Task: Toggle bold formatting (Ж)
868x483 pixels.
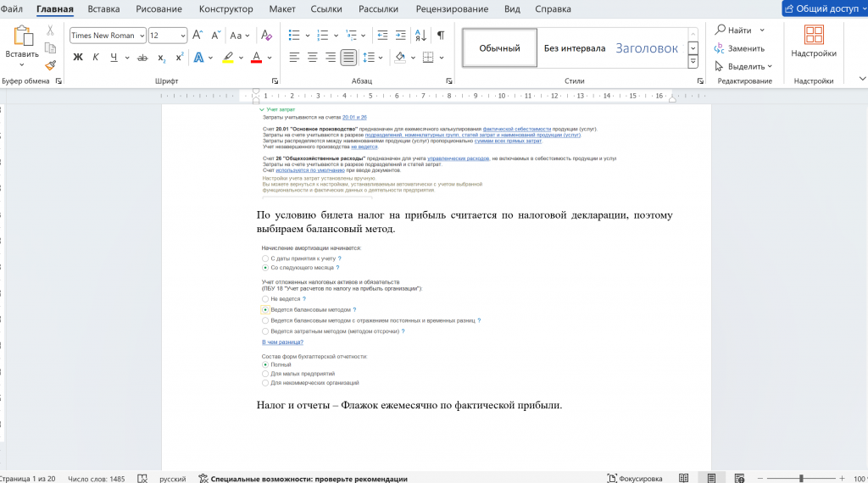Action: coord(78,57)
